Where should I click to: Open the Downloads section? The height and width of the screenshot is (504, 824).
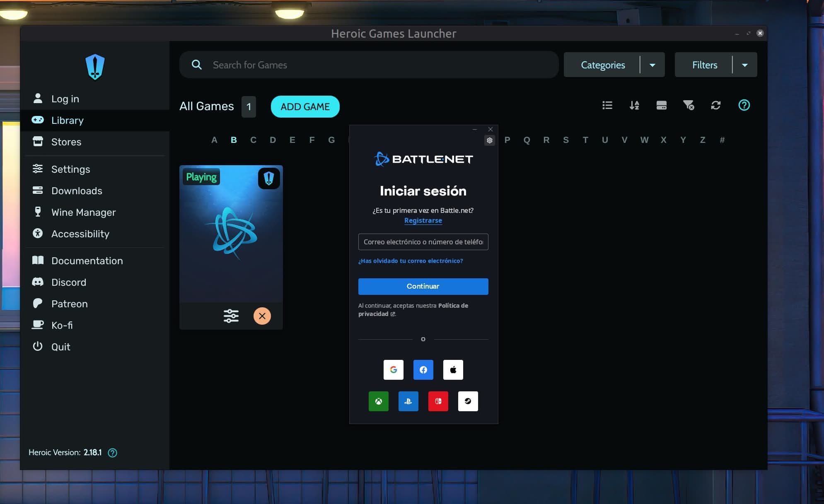[77, 191]
